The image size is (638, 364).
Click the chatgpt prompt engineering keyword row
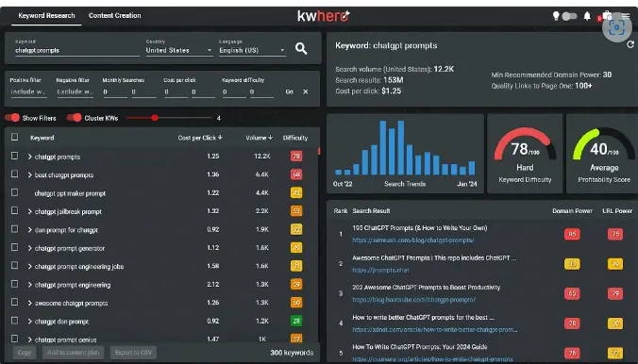point(162,285)
